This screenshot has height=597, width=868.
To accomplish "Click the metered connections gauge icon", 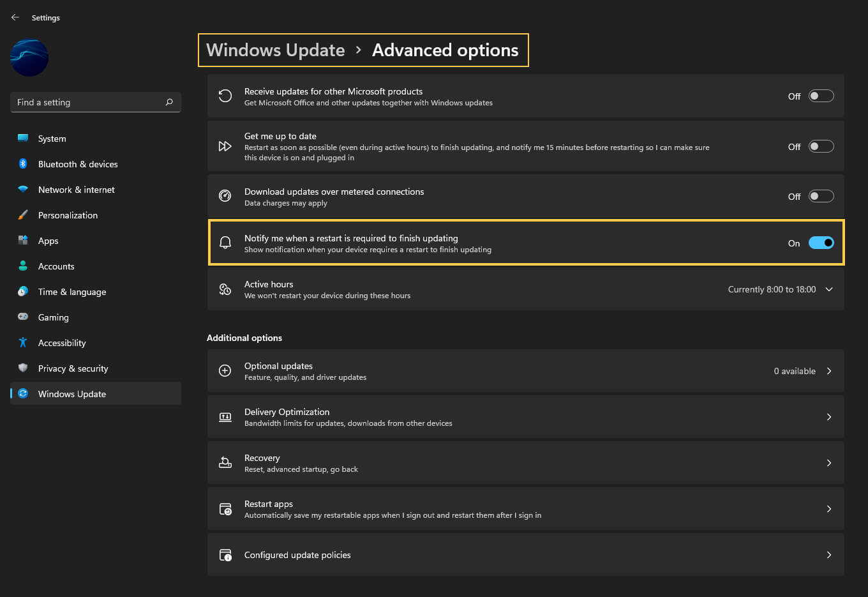I will click(x=225, y=196).
